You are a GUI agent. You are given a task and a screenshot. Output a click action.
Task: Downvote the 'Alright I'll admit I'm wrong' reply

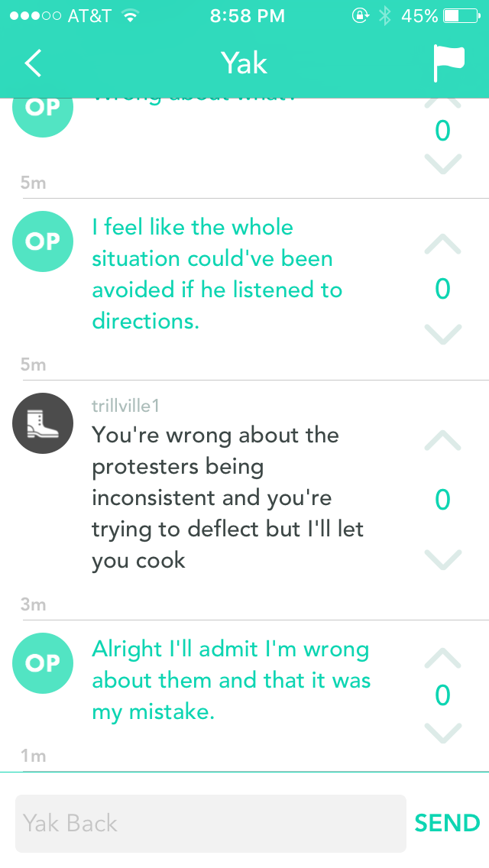tap(442, 733)
